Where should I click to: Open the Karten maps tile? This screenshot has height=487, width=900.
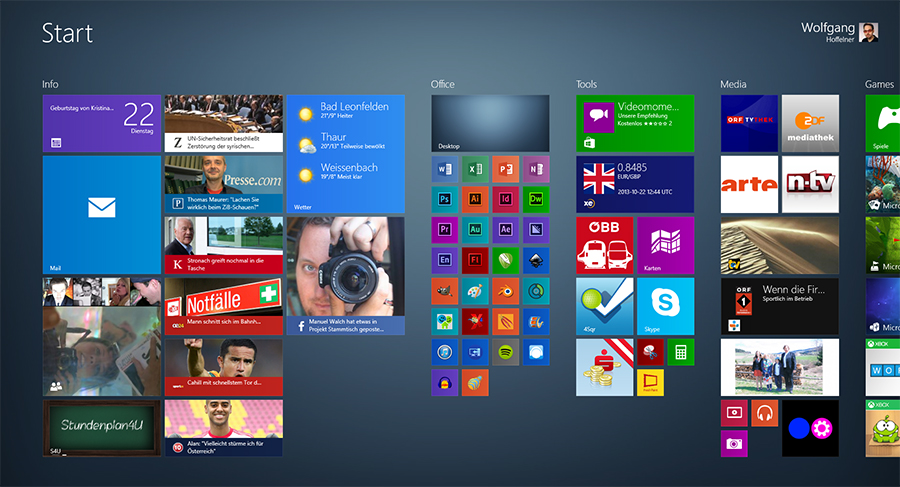pos(665,245)
